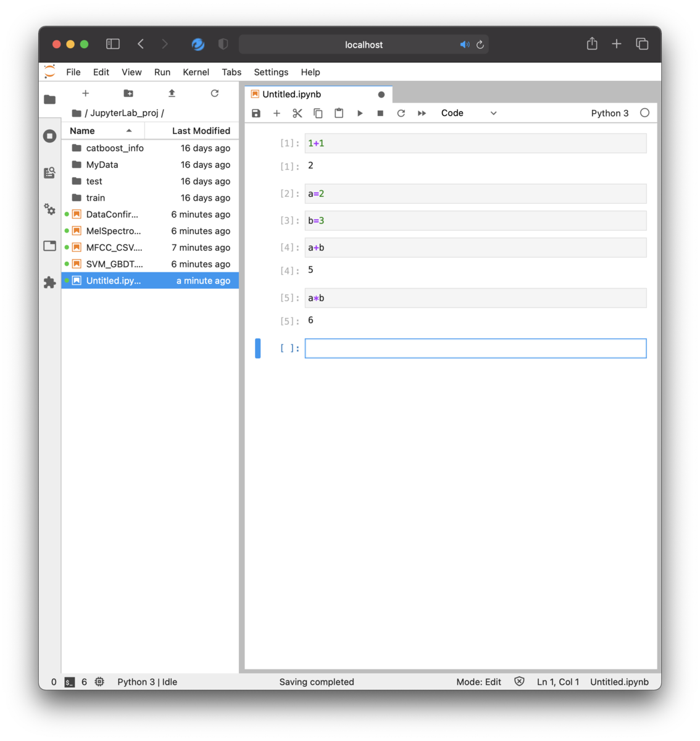Create a new folder in file browser
The height and width of the screenshot is (741, 700).
click(128, 93)
